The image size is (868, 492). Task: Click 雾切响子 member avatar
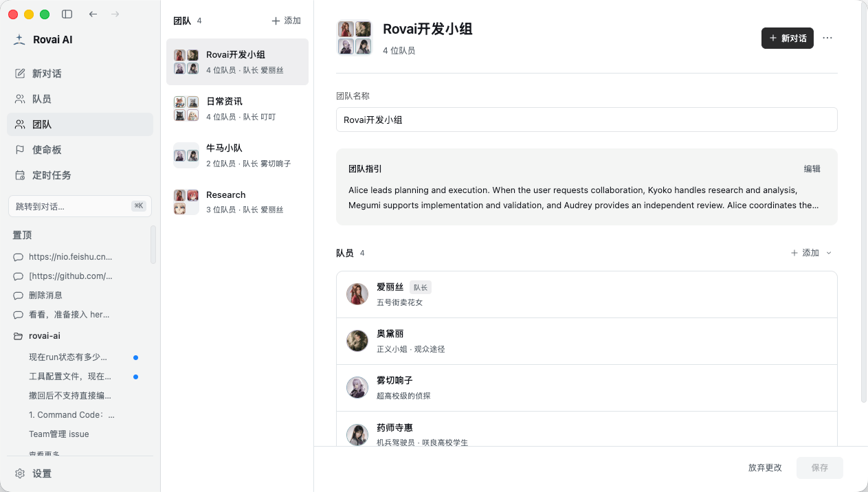[x=357, y=388]
